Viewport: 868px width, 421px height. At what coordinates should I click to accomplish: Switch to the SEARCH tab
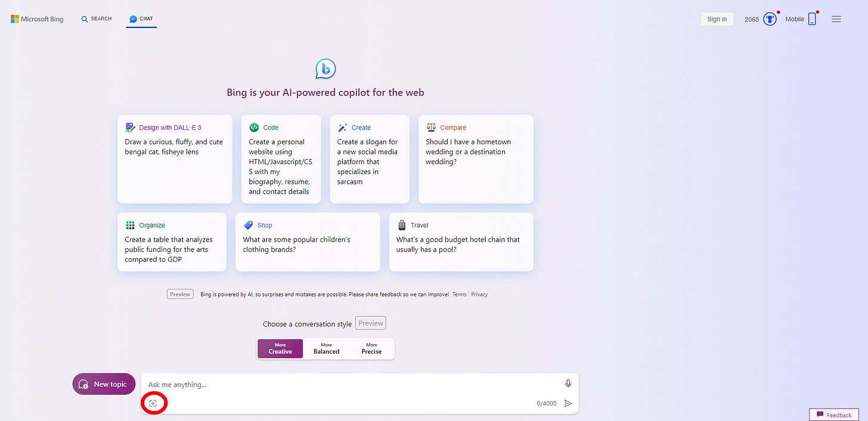pyautogui.click(x=97, y=19)
